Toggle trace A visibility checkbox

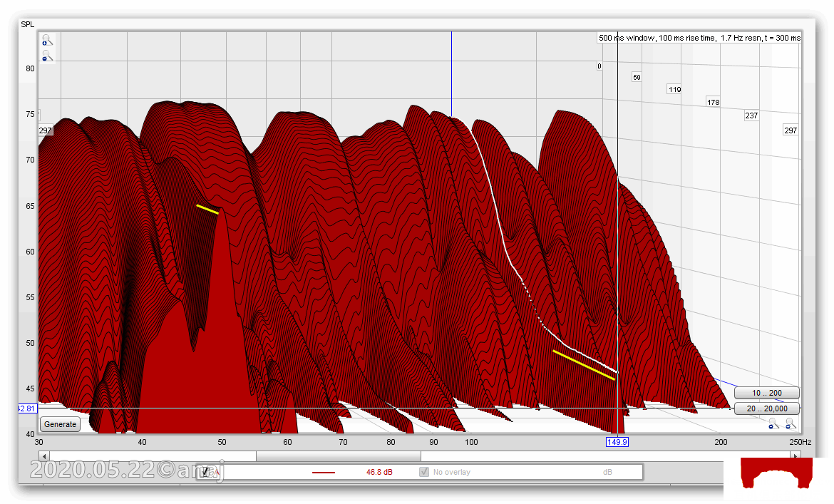[x=205, y=472]
